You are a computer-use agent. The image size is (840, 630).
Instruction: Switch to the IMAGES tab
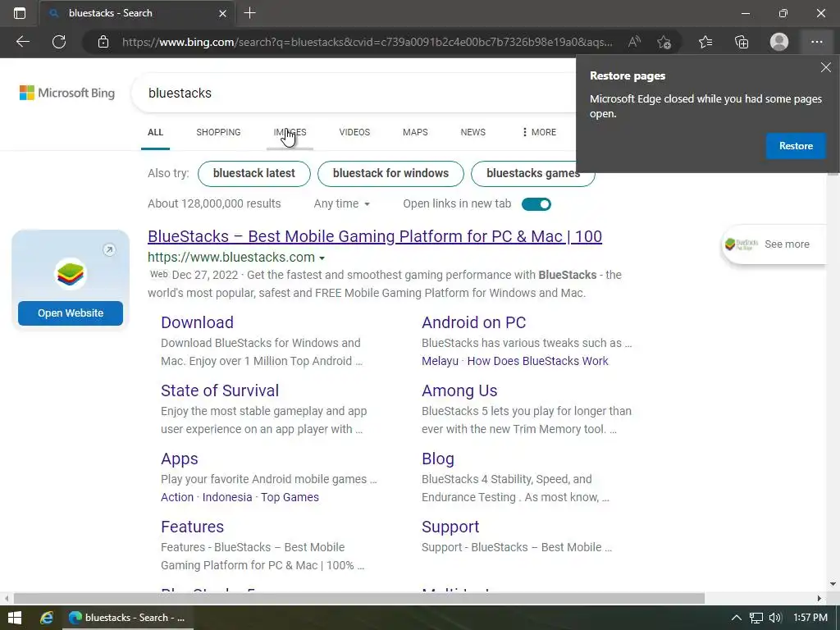click(290, 132)
